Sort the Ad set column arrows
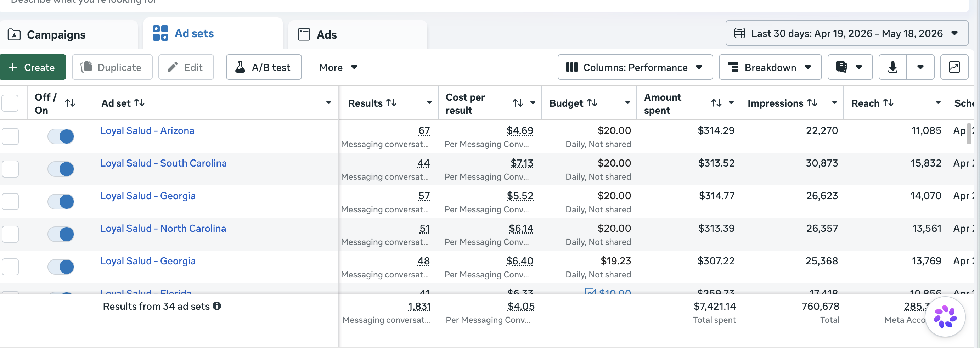980x348 pixels. (x=139, y=103)
